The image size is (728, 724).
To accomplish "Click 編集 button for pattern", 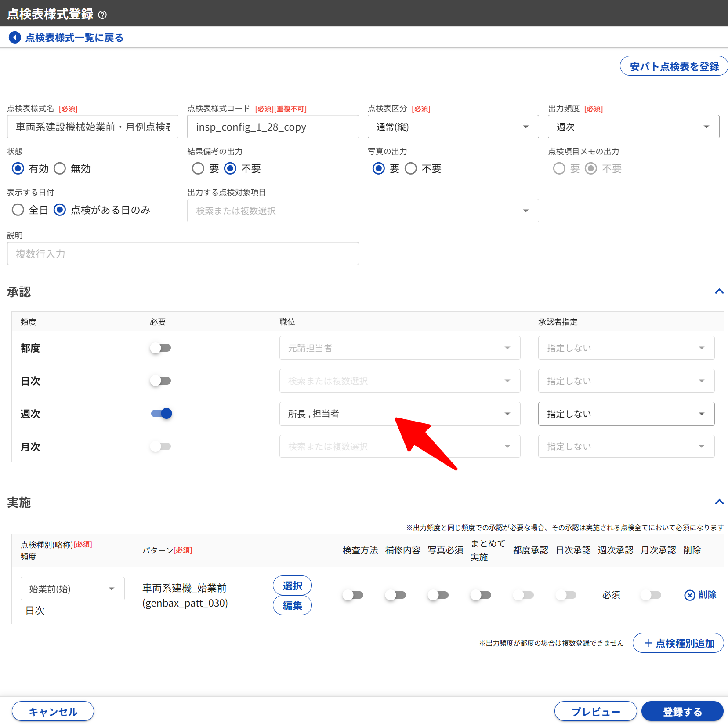I will tap(292, 605).
